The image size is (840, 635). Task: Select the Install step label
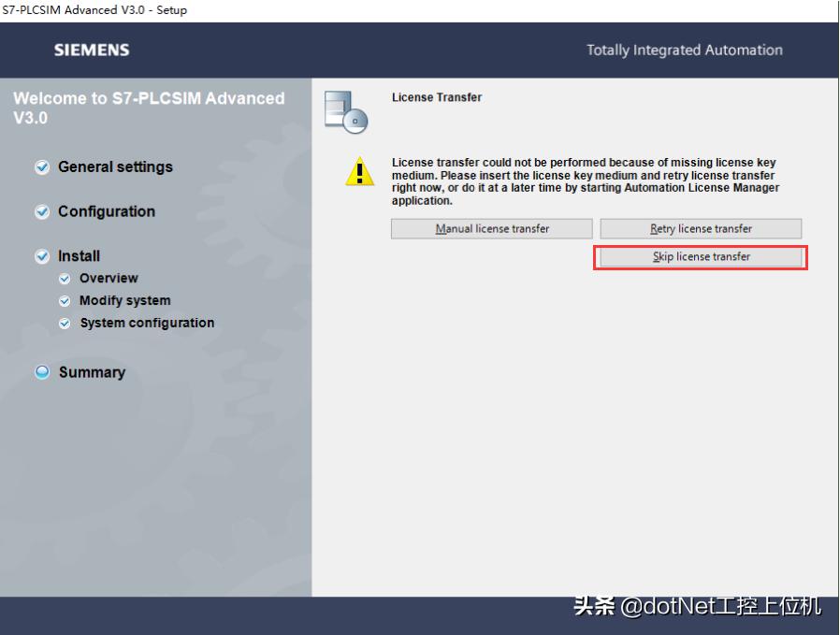pyautogui.click(x=79, y=256)
